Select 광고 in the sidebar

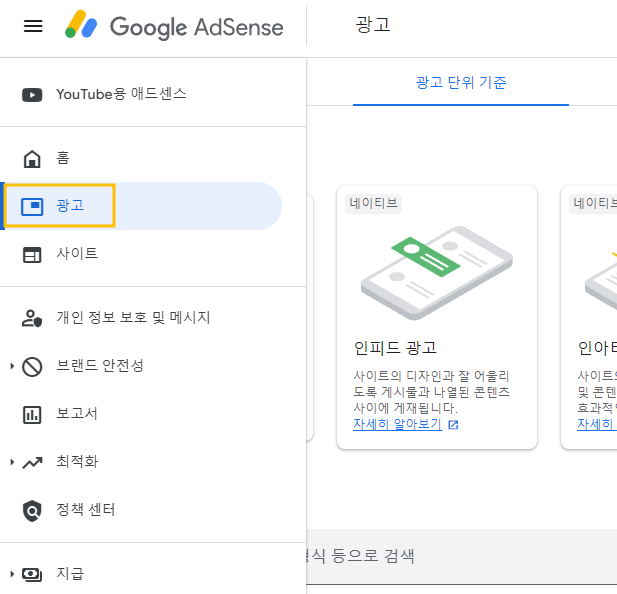point(70,205)
